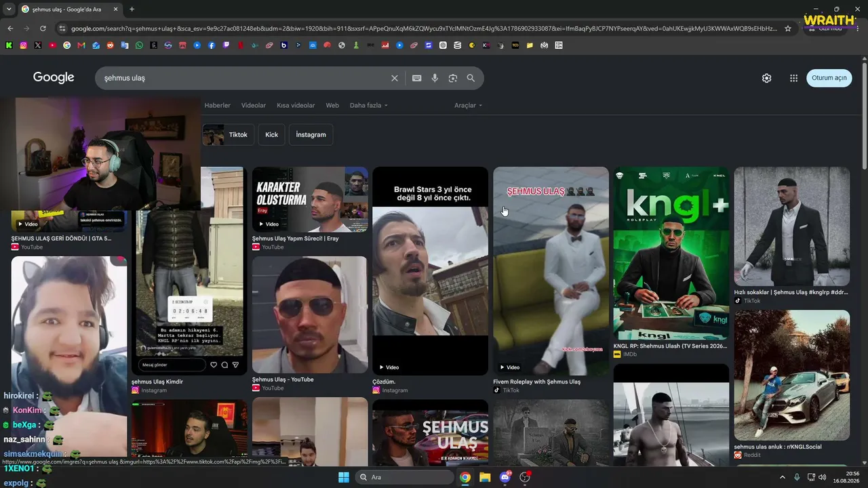Viewport: 868px width, 488px height.
Task: Open 'Şehmus Ulaş Yapım Süreci! | Eray' result
Action: pyautogui.click(x=296, y=239)
